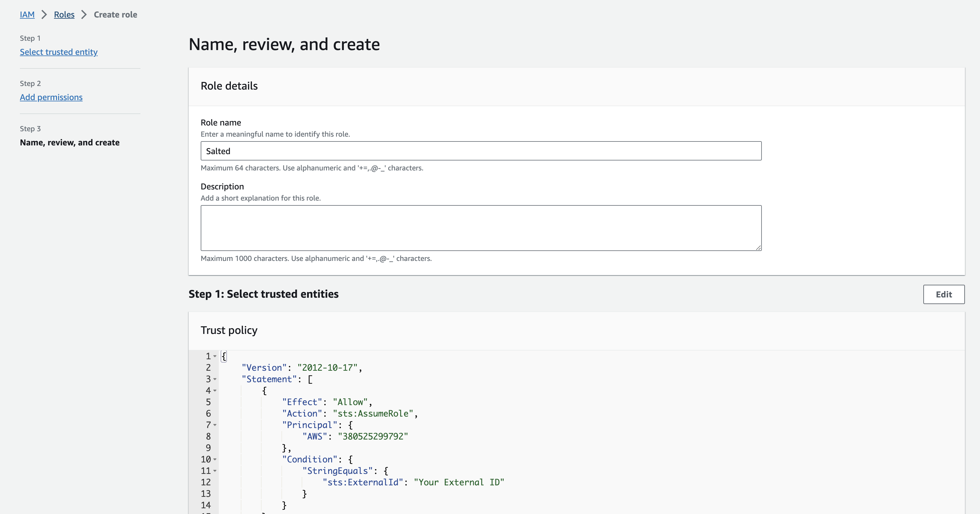Click the "sts:AssumeRole" action value
This screenshot has height=514, width=980.
pyautogui.click(x=373, y=414)
